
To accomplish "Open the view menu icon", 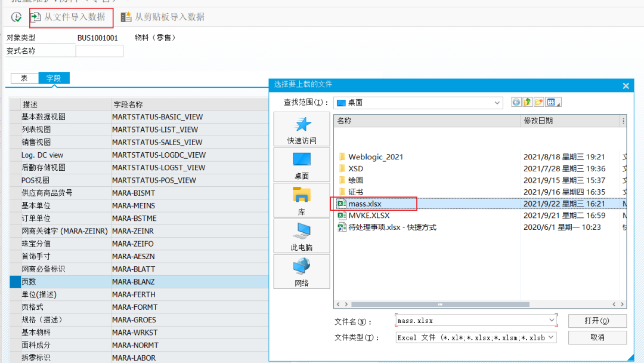I will tap(553, 102).
